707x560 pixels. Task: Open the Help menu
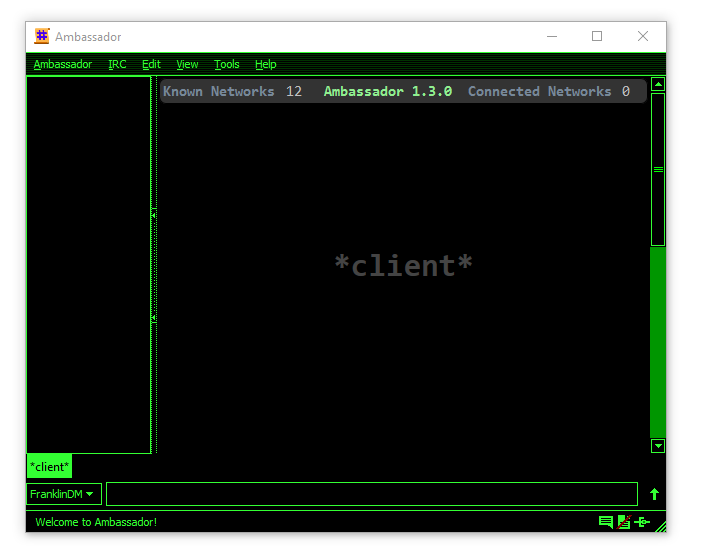[x=266, y=64]
